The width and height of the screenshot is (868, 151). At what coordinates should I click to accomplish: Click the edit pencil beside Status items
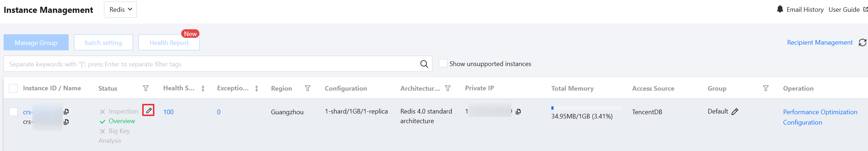point(149,111)
